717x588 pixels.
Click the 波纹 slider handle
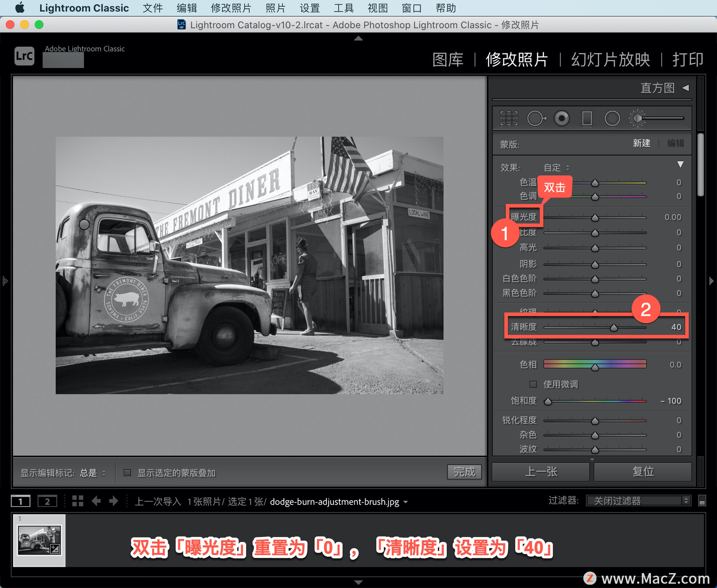(595, 450)
